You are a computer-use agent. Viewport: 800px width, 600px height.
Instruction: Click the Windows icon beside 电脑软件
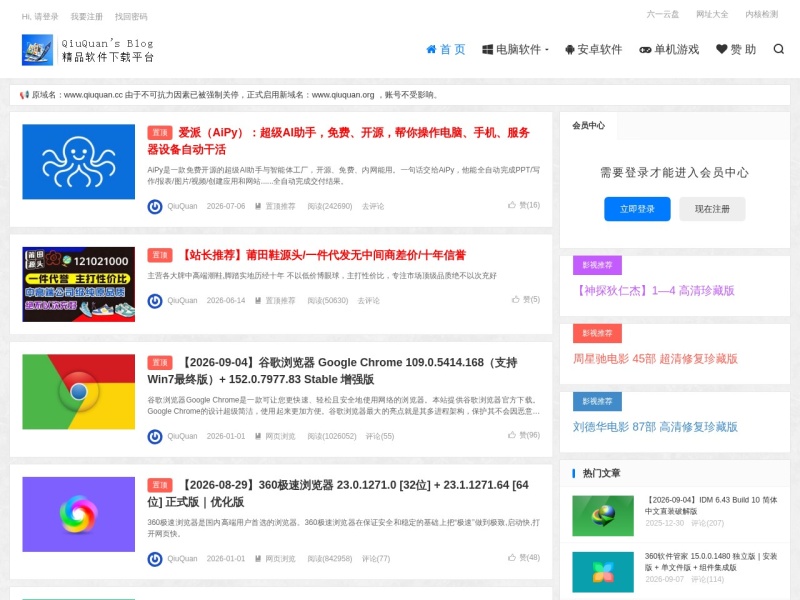point(487,49)
